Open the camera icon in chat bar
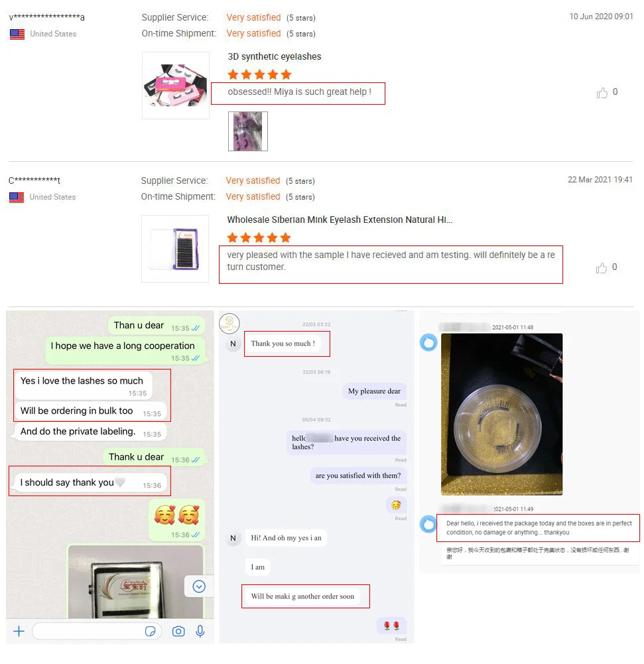Image resolution: width=644 pixels, height=664 pixels. [x=178, y=631]
